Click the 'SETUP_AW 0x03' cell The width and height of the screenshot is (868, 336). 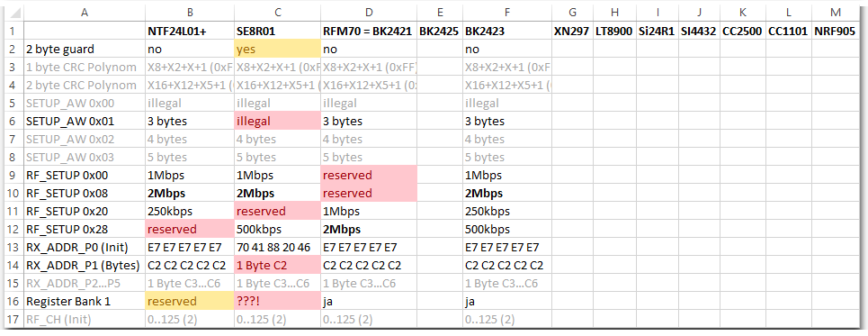pyautogui.click(x=85, y=157)
